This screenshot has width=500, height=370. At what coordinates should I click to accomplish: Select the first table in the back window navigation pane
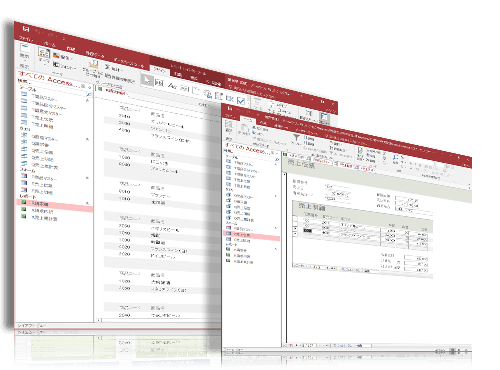tap(40, 97)
